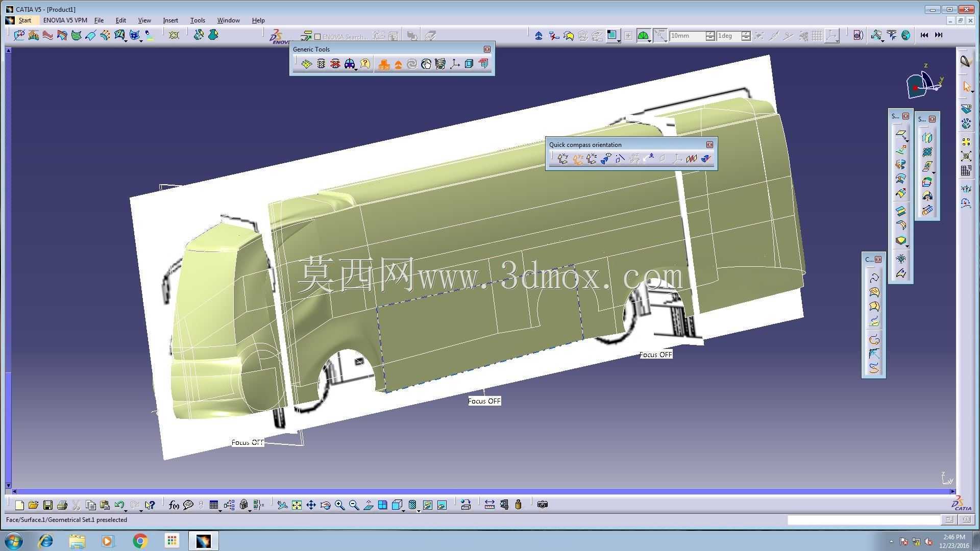Click the Formula f(x) icon
Viewport: 980px width, 551px height.
pos(174,505)
